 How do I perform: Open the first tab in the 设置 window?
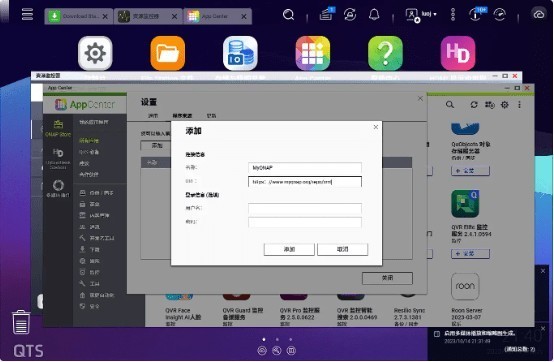click(x=153, y=116)
